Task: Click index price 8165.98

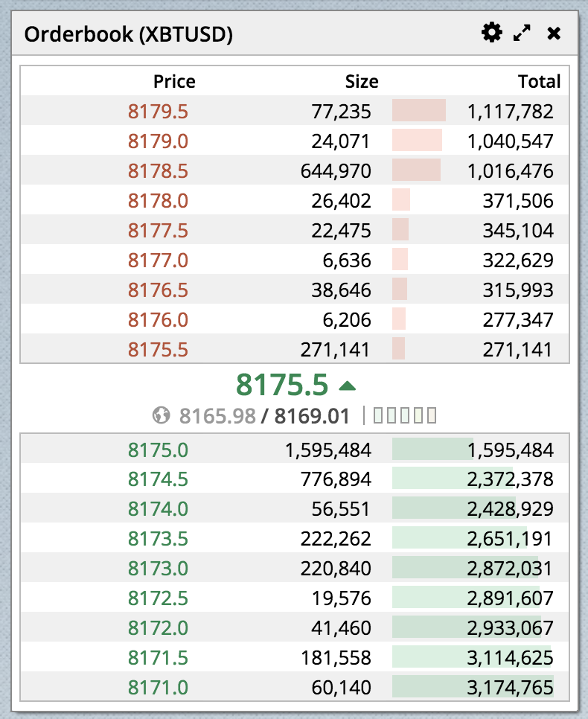Action: [217, 416]
